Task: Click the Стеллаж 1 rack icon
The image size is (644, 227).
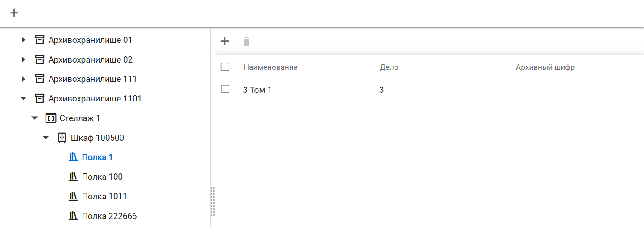Action: pyautogui.click(x=50, y=118)
